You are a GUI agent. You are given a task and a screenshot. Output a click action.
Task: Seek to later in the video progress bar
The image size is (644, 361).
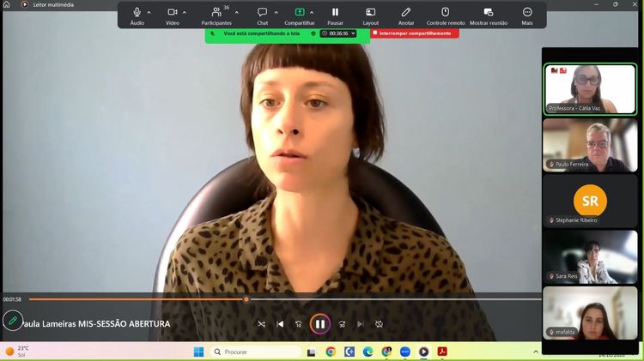click(x=394, y=299)
